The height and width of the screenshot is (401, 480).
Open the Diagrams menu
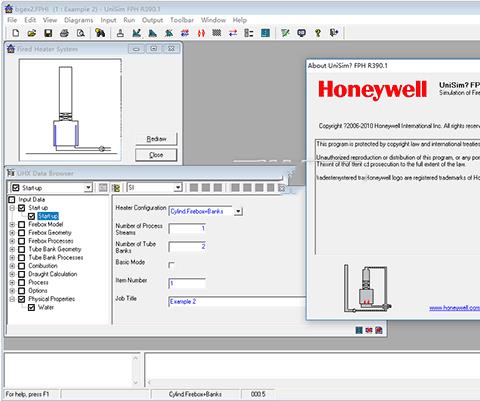[79, 20]
